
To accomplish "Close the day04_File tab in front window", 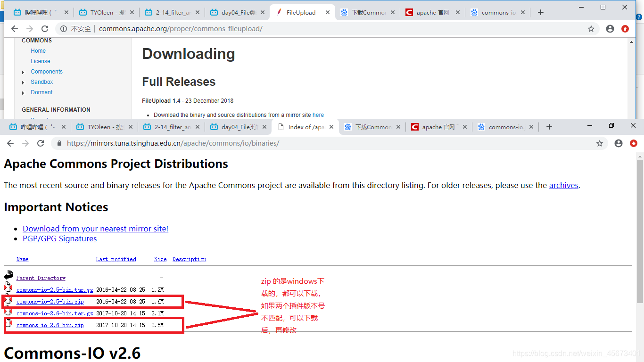I will point(264,127).
